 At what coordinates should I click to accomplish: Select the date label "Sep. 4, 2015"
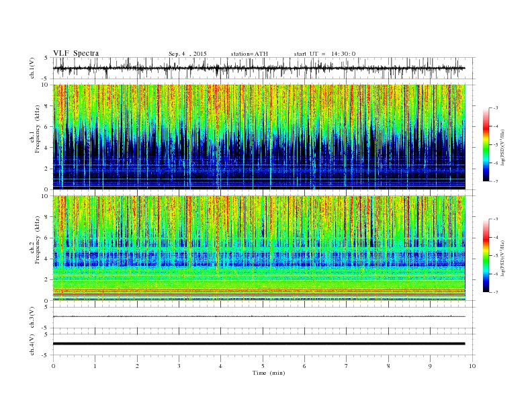pos(187,54)
